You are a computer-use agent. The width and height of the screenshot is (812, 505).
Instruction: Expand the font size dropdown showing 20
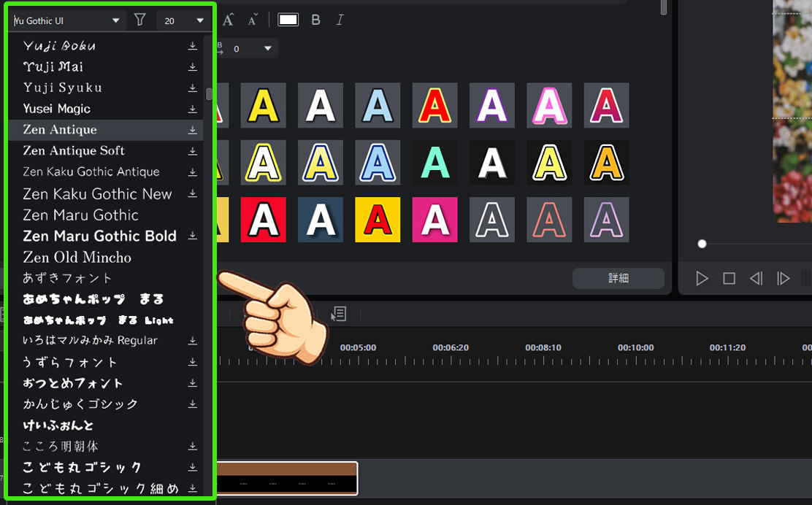click(199, 20)
